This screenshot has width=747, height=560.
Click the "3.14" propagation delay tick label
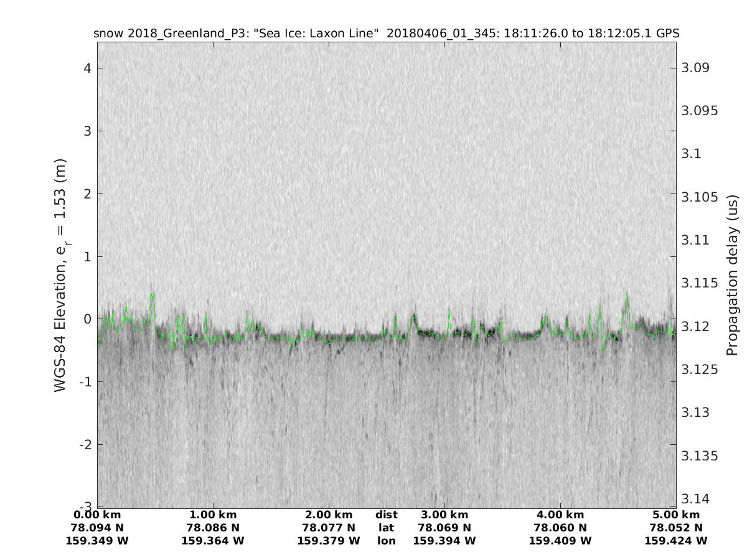coord(695,498)
